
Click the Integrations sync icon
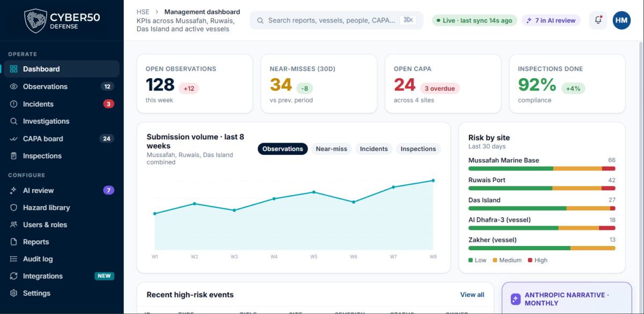point(14,276)
